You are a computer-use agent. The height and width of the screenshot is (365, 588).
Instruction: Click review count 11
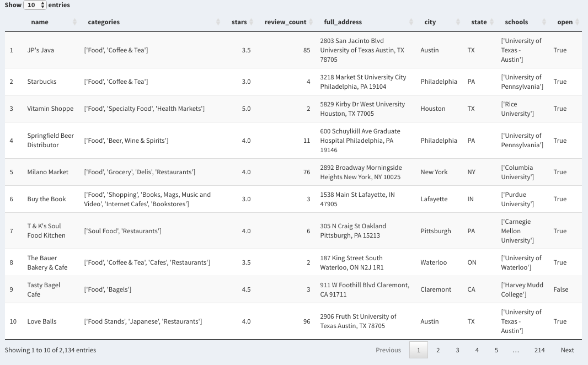point(307,141)
